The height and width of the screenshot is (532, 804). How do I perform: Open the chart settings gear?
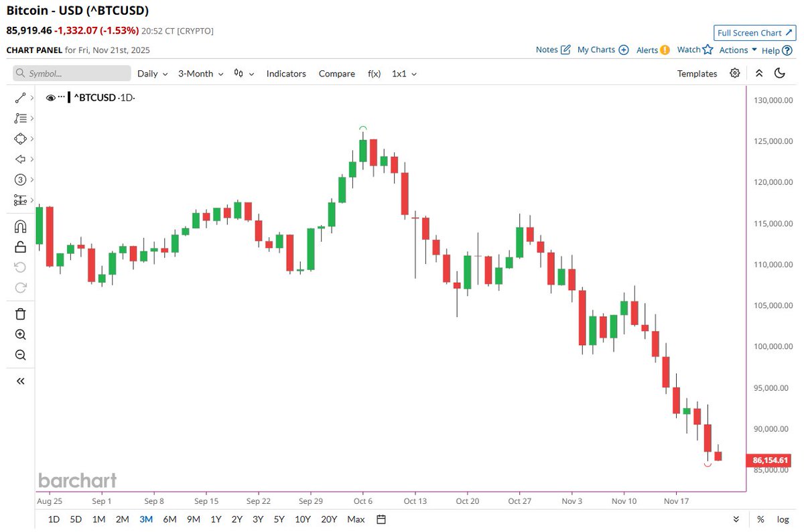point(734,73)
